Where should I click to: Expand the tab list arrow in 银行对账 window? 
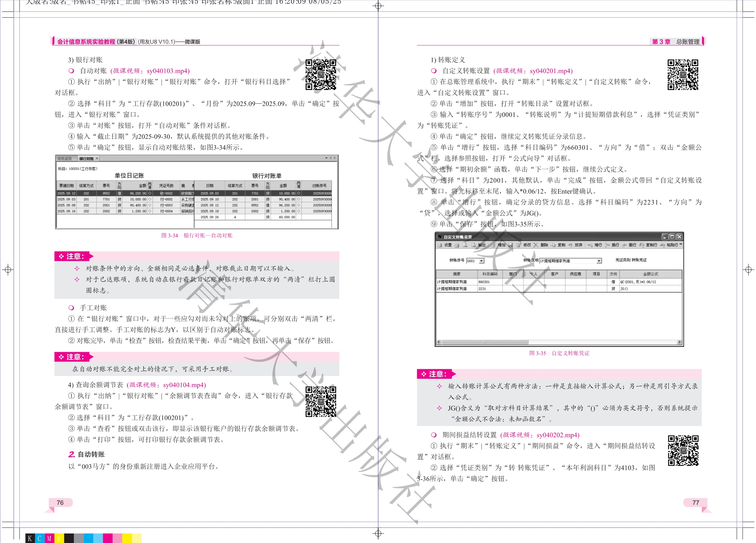[326, 158]
